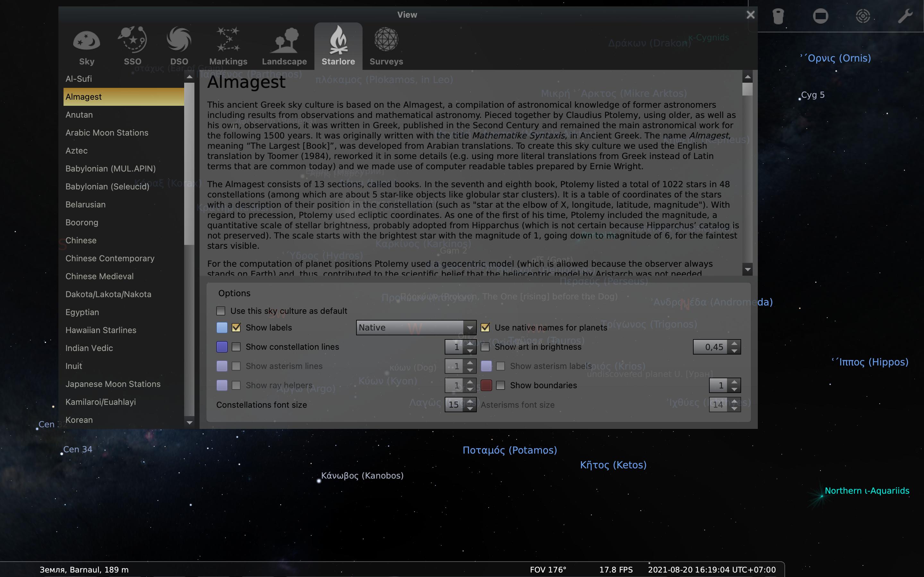Open the Show boundaries color swatch

point(486,385)
